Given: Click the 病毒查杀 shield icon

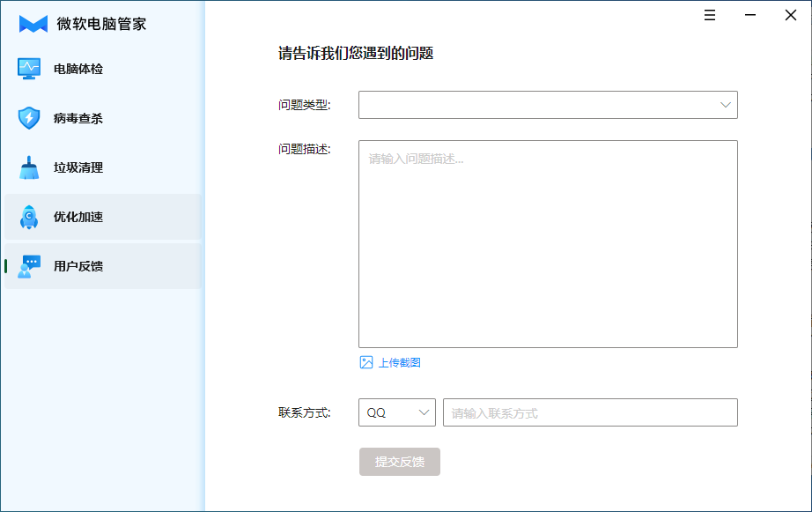Looking at the screenshot, I should click(x=29, y=118).
